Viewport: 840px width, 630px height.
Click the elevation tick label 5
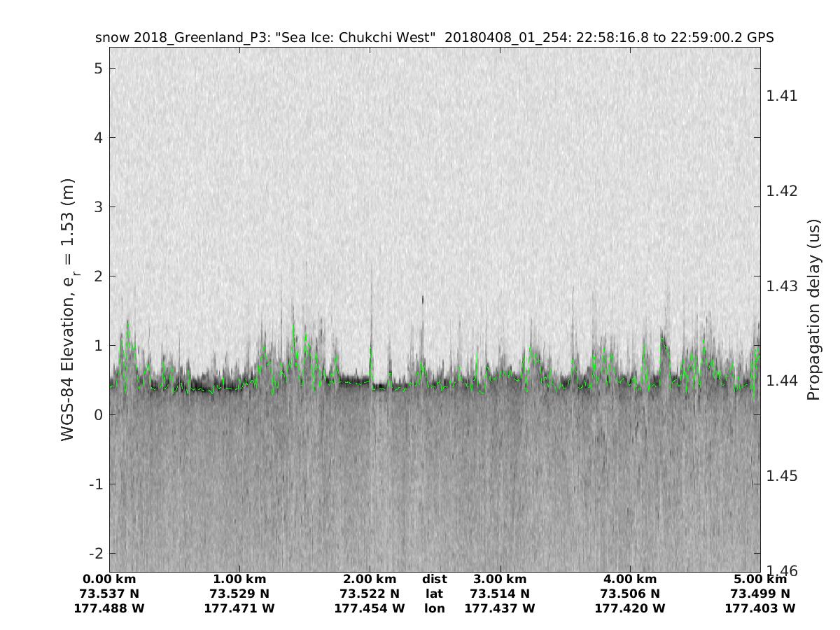(x=99, y=69)
